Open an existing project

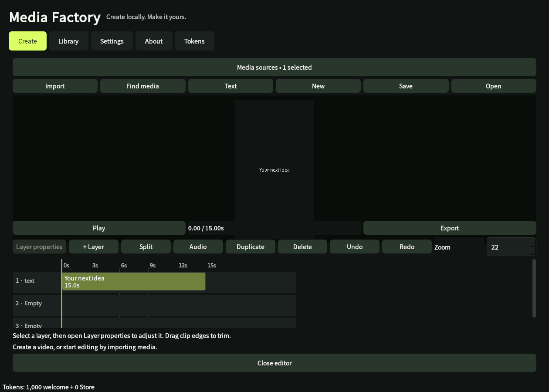(494, 86)
